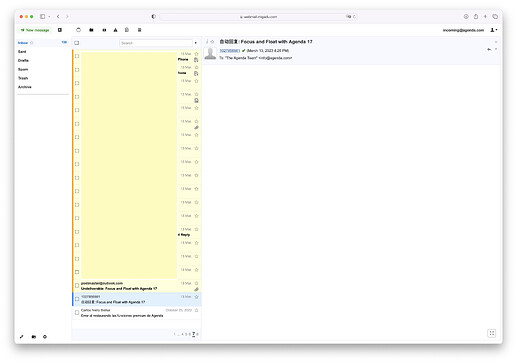This screenshot has height=363, width=517.
Task: Click the sender link 1027906981 in header
Action: click(230, 51)
